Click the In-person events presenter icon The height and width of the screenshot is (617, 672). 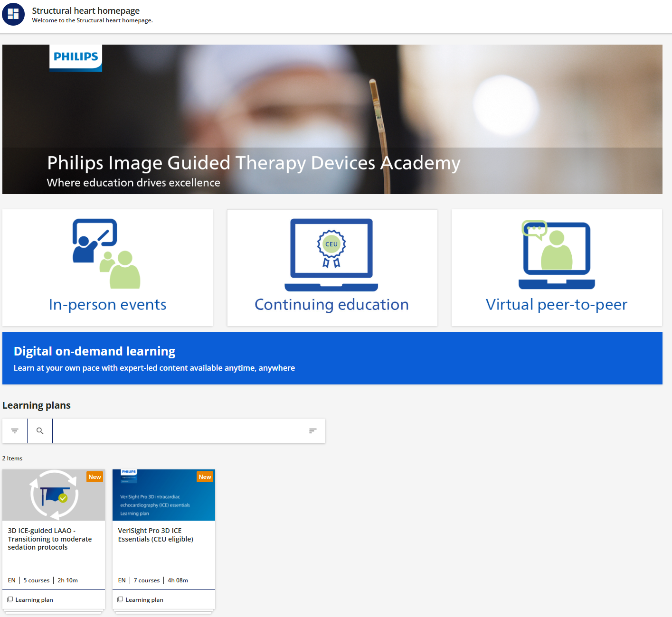[x=106, y=253]
